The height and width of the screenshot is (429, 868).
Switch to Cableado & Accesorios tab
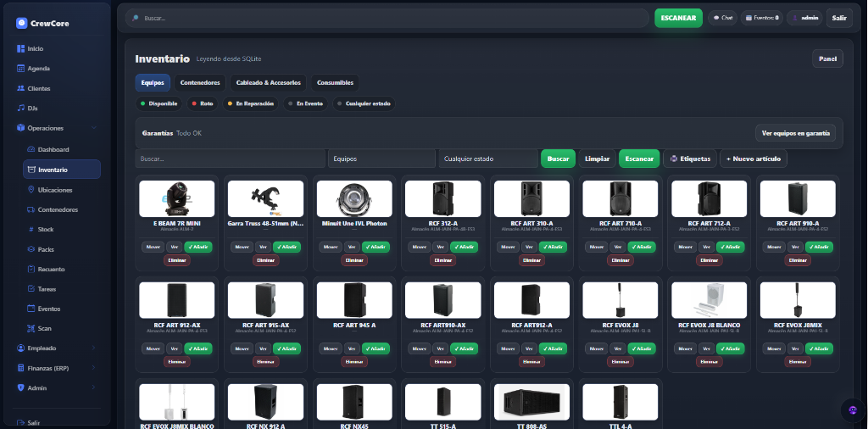coord(269,82)
